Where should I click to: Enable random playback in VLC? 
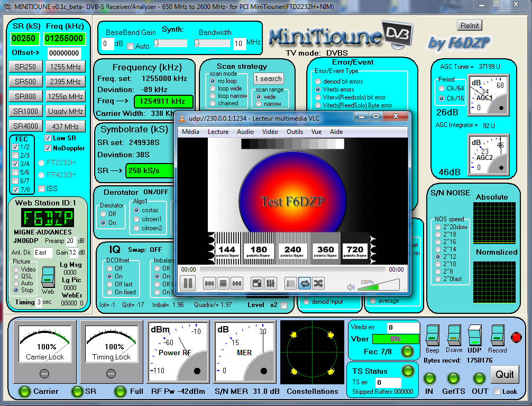pyautogui.click(x=318, y=283)
